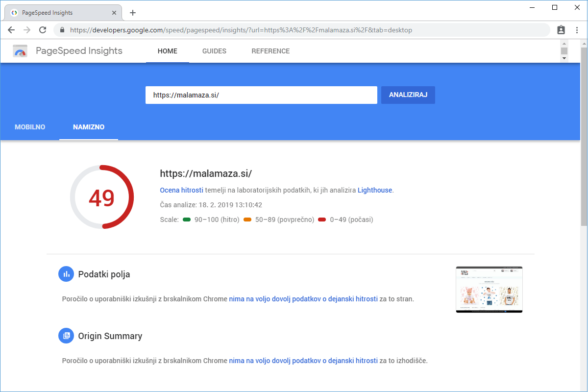Open the Chrome three-dot menu
The width and height of the screenshot is (588, 392).
tap(577, 30)
